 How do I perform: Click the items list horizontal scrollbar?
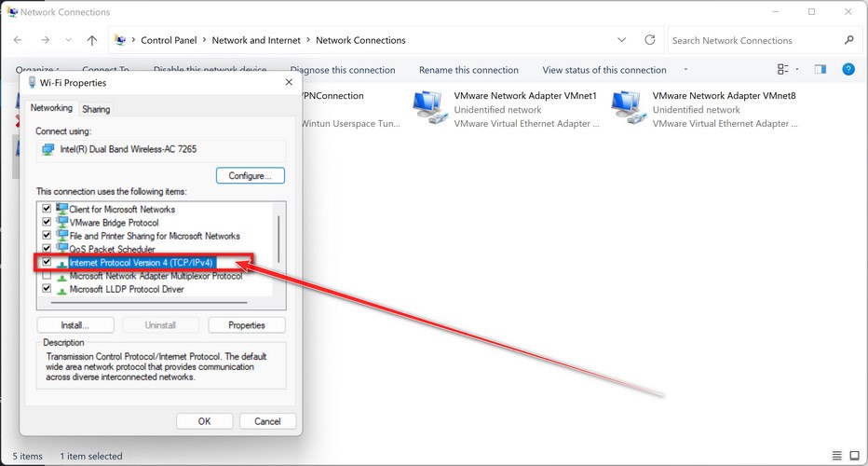pos(149,303)
